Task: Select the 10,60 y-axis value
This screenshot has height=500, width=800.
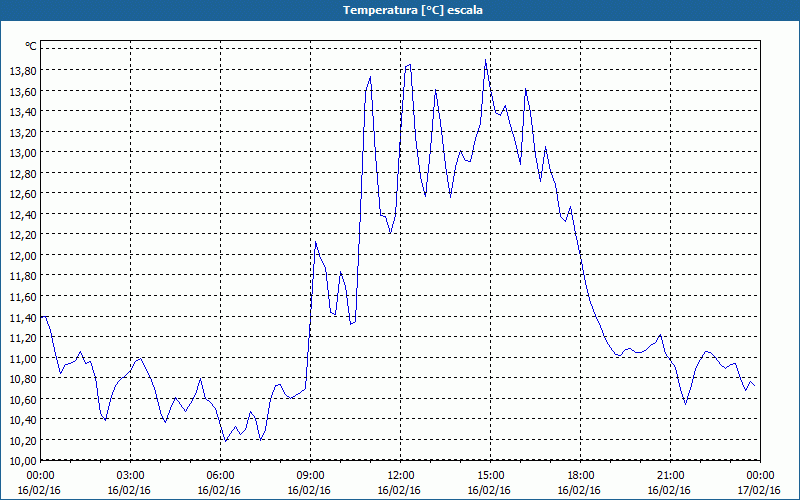Action: (x=22, y=399)
